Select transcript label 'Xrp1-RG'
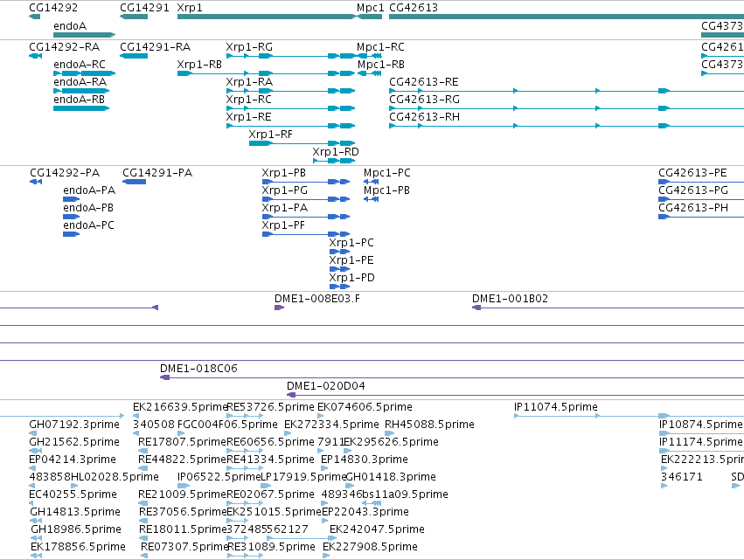Image resolution: width=744 pixels, height=560 pixels. click(249, 47)
